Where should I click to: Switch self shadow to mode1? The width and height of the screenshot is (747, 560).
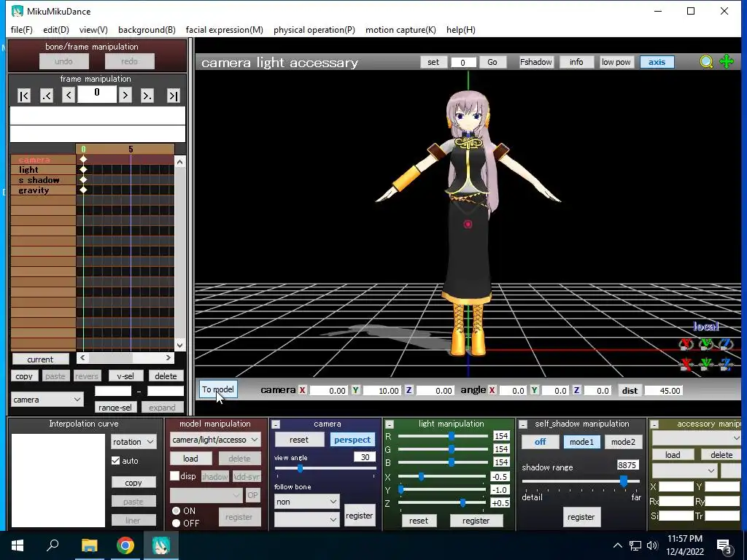[581, 442]
